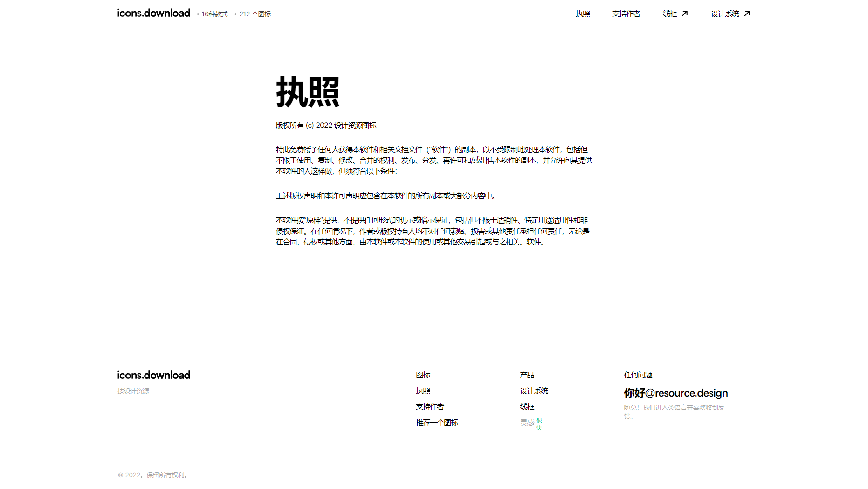The height and width of the screenshot is (489, 868).
Task: Click 推荐一个图标 in the footer
Action: pyautogui.click(x=437, y=423)
